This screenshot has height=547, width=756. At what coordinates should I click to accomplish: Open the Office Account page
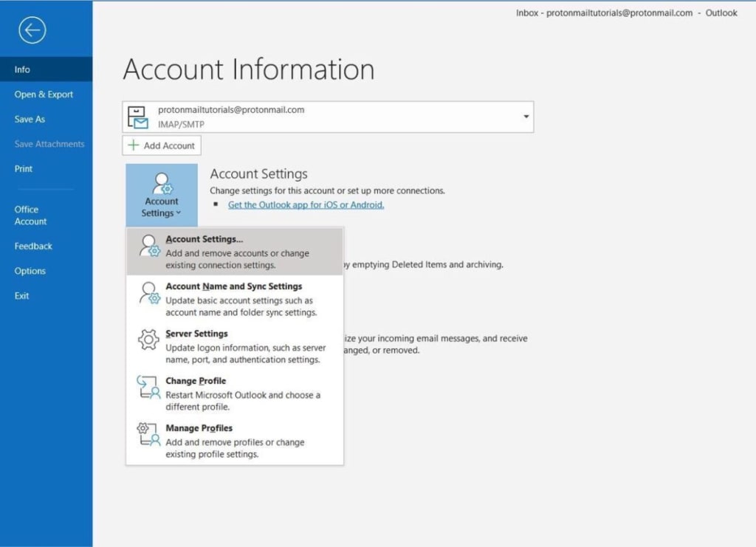pyautogui.click(x=30, y=215)
